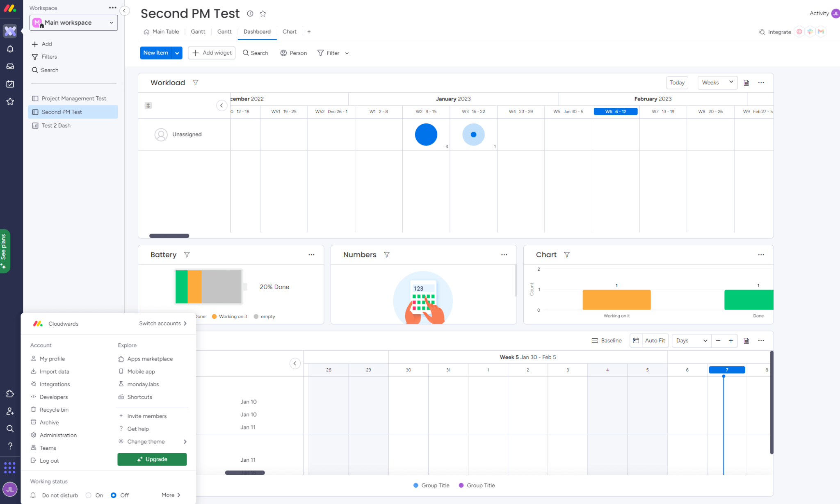
Task: Switch to the Main Table tab
Action: [165, 32]
